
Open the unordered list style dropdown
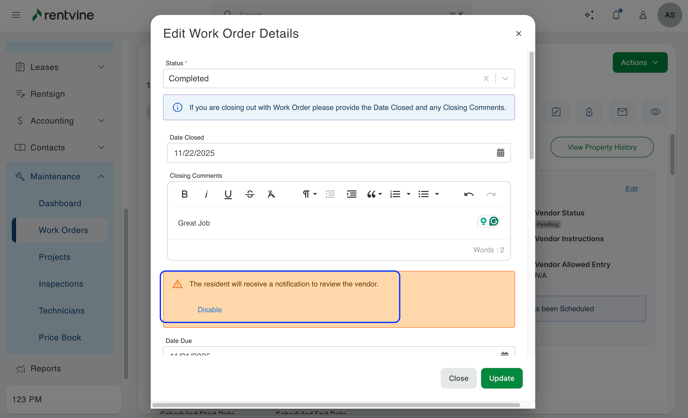point(436,194)
